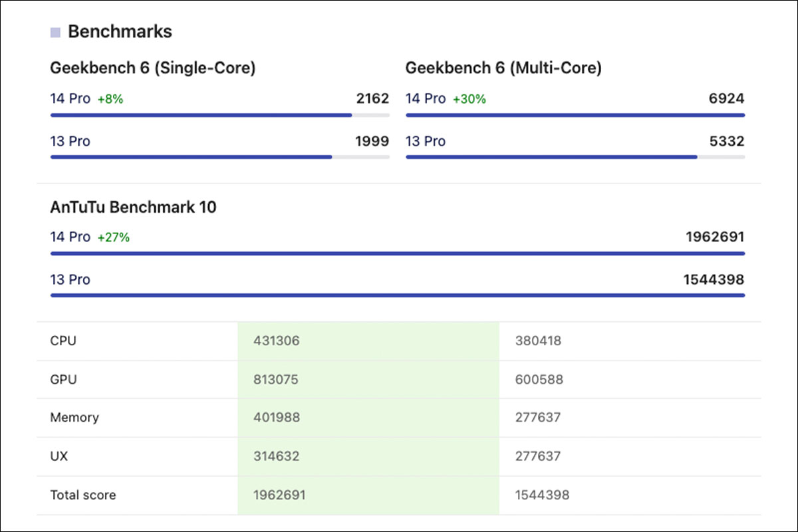Click the single-core score 1999
This screenshot has height=532, width=798.
(372, 141)
